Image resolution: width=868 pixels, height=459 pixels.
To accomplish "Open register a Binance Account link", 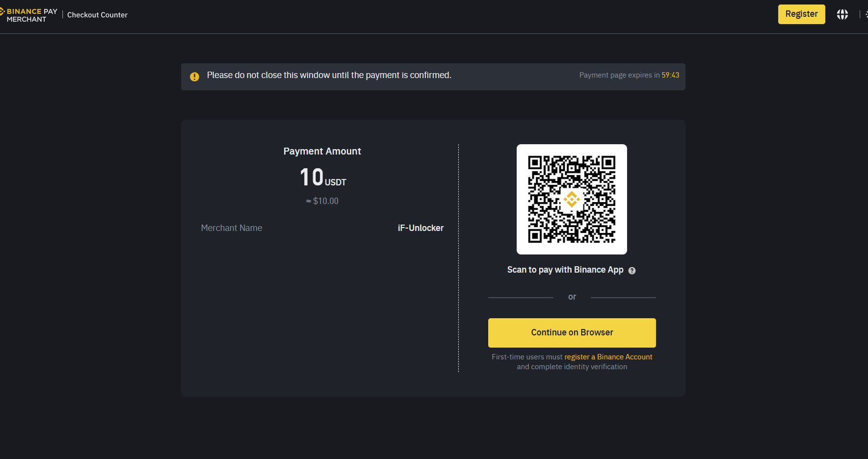I will [608, 357].
